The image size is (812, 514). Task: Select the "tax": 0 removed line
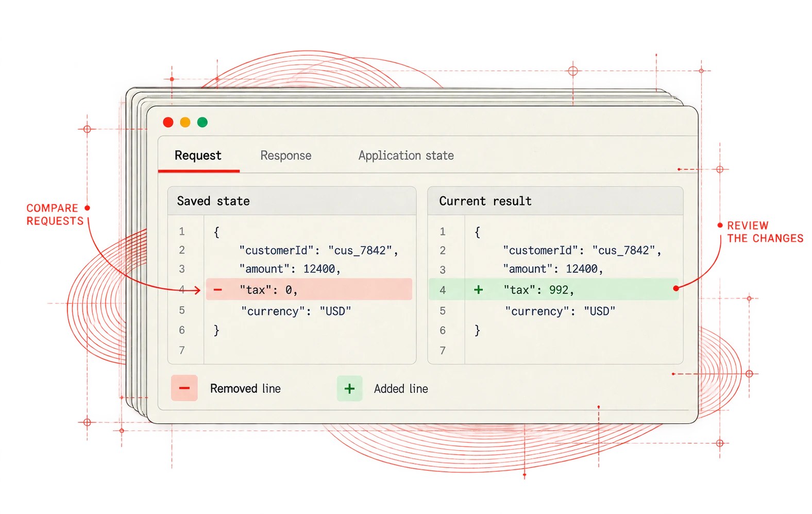309,289
